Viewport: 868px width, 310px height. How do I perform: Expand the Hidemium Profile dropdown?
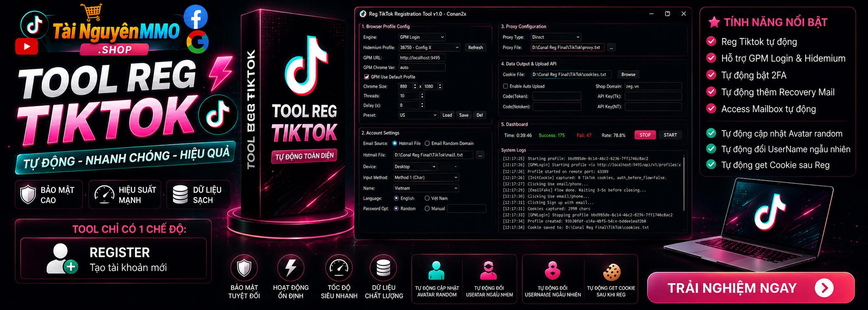pos(429,48)
